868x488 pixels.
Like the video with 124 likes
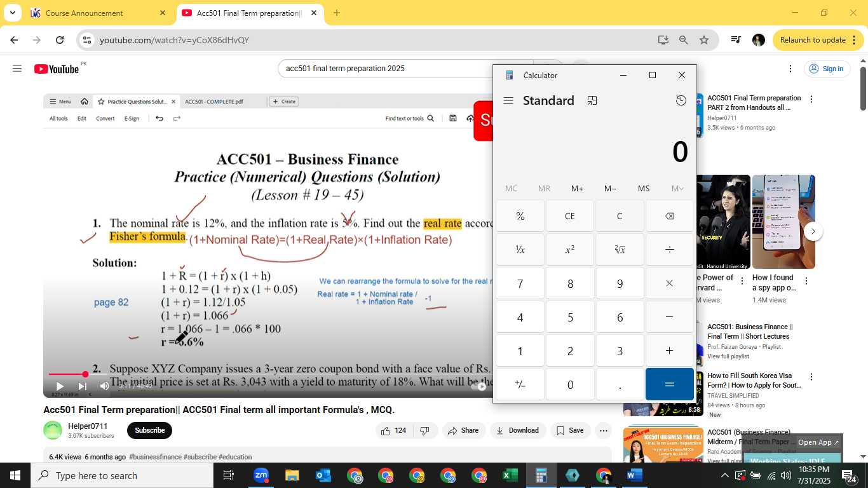(x=394, y=430)
